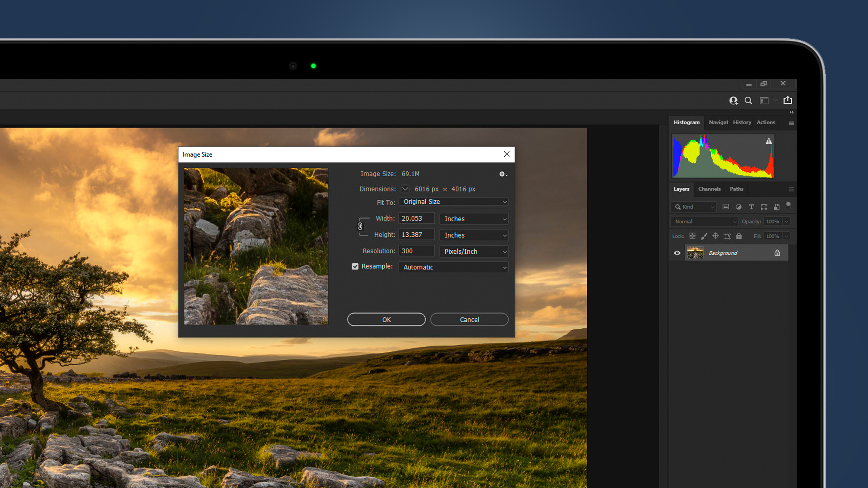Click the Search icon in toolbar

pyautogui.click(x=749, y=101)
